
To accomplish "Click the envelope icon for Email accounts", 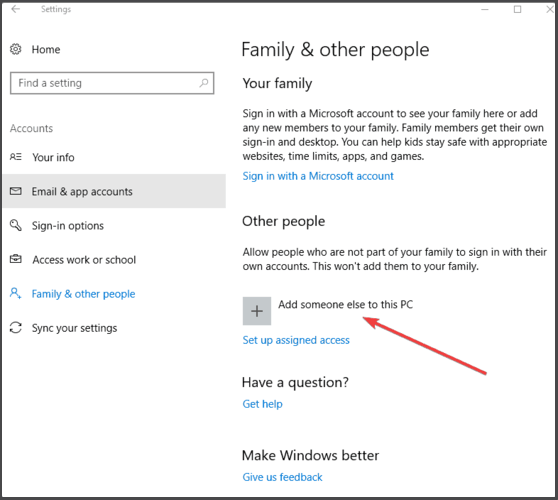I will point(15,191).
